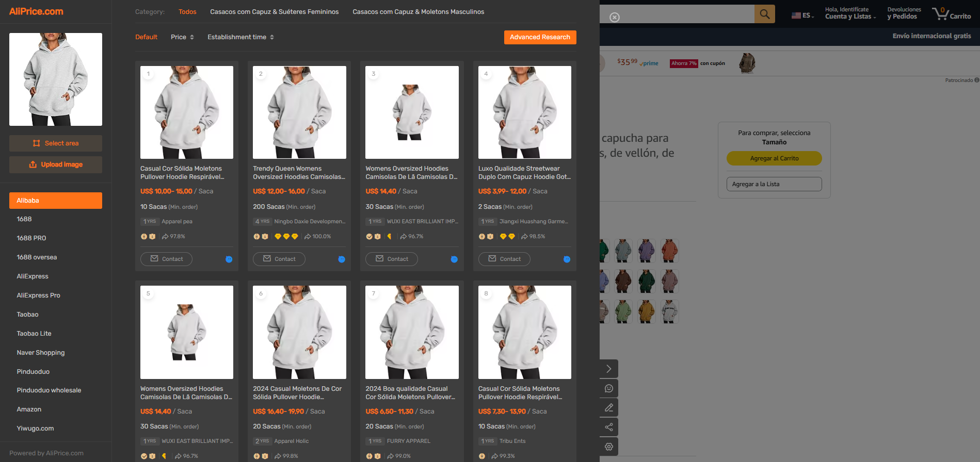Viewport: 980px width, 462px height.
Task: Select the light green hoodie color swatch
Action: point(623,312)
